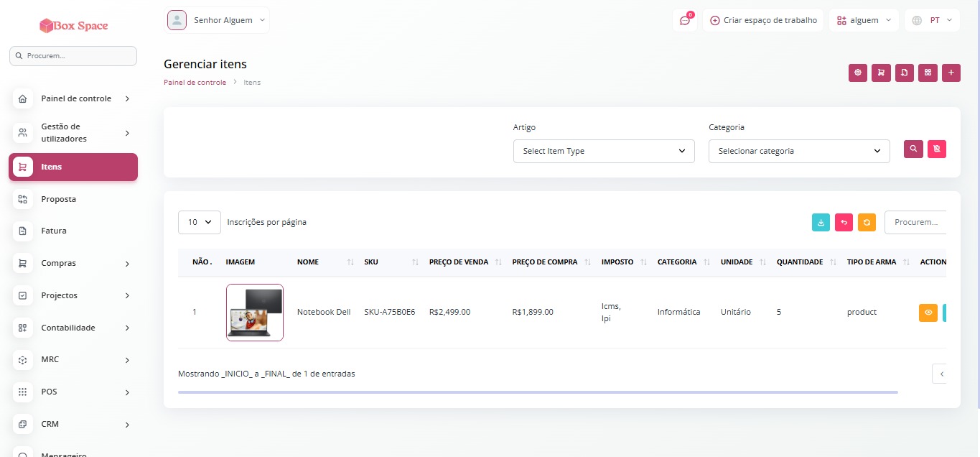Click Criar espaço de trabalho button
This screenshot has height=457, width=980.
[763, 20]
